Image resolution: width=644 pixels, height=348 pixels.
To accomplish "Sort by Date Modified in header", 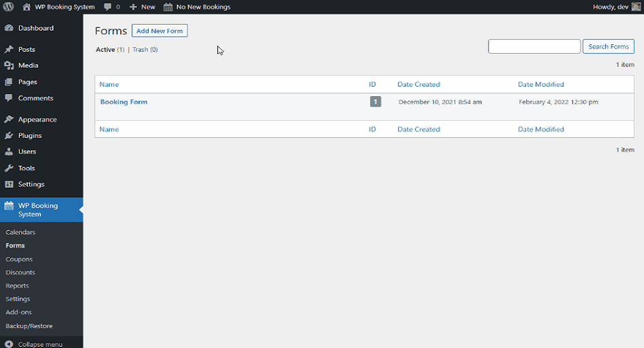I will point(540,85).
